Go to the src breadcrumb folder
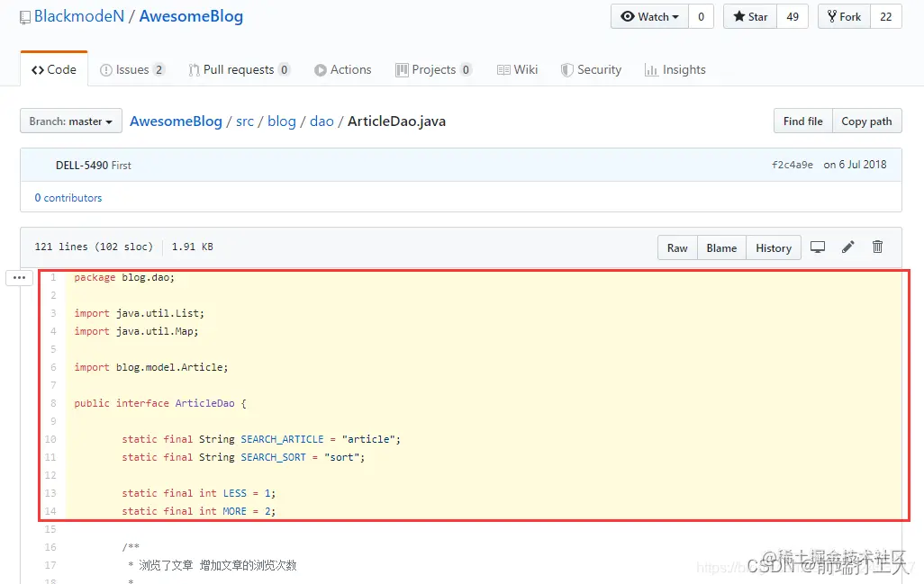The height and width of the screenshot is (584, 924). click(x=245, y=121)
